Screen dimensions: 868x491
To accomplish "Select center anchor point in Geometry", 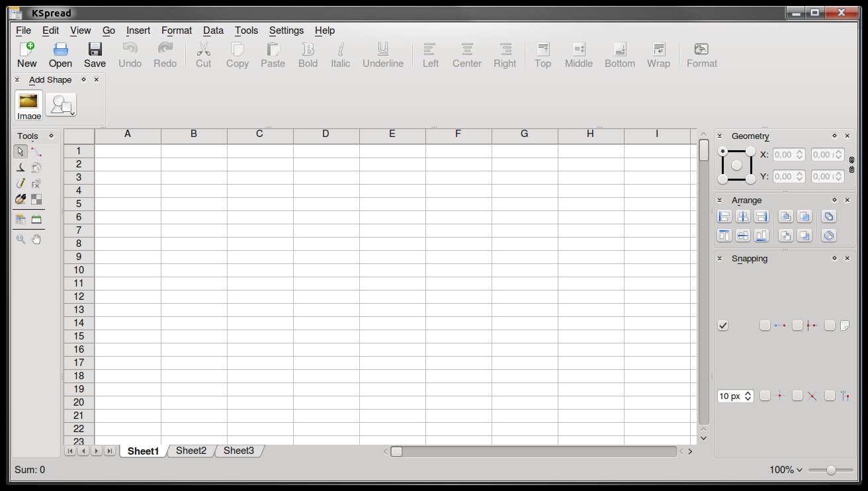I will pos(736,165).
